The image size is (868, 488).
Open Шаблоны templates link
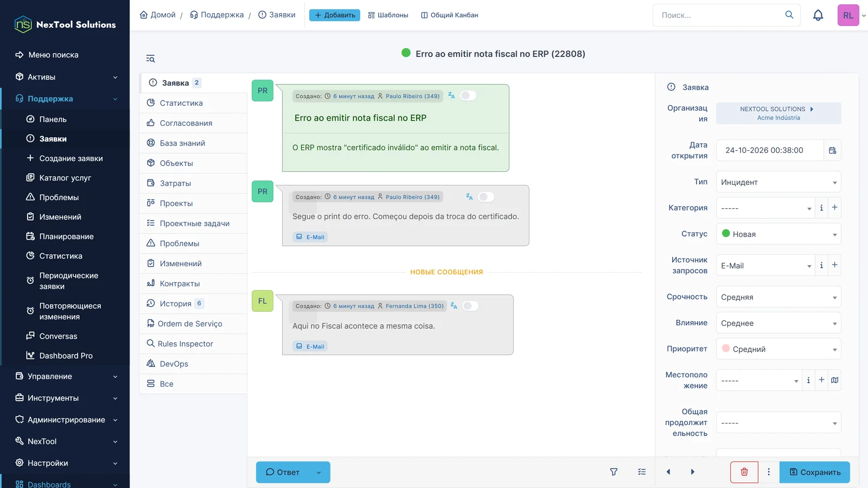coord(388,15)
